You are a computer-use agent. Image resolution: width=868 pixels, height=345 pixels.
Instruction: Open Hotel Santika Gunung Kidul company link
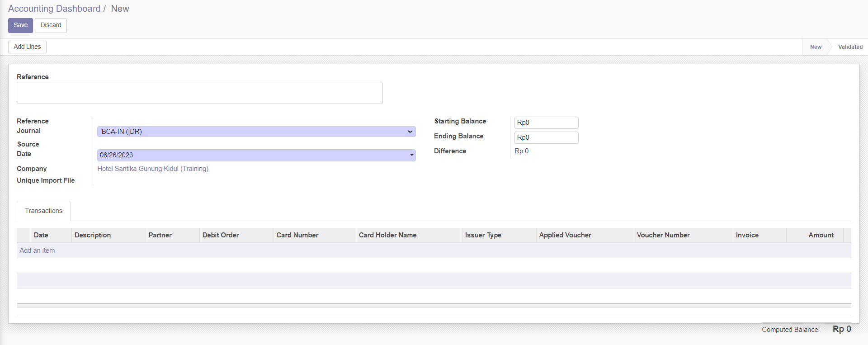click(x=153, y=169)
